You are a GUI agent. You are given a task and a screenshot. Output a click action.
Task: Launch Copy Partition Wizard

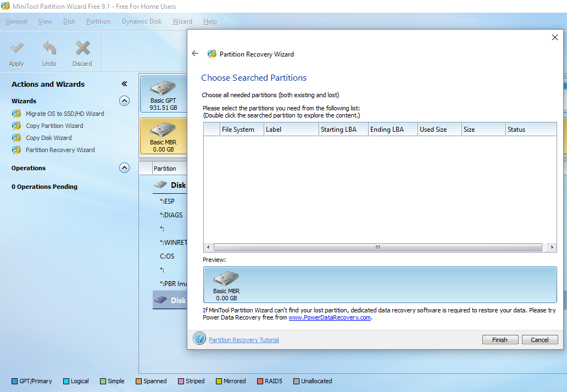[x=54, y=126]
